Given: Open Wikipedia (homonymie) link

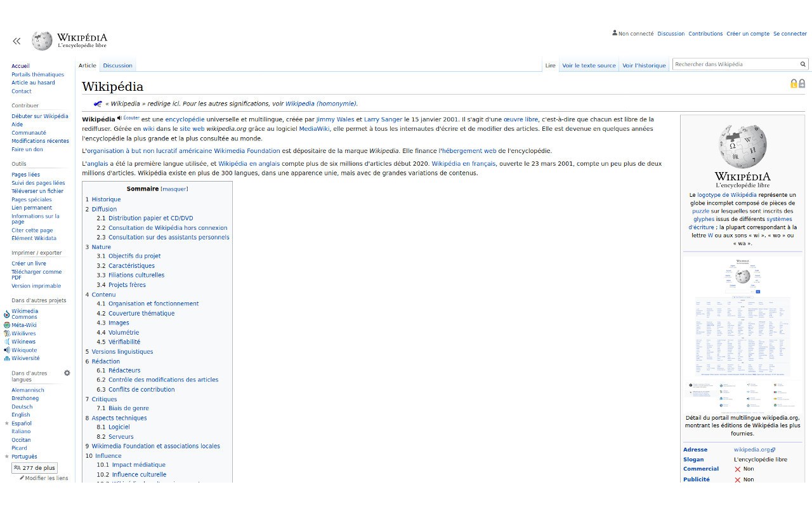Looking at the screenshot, I should coord(321,104).
